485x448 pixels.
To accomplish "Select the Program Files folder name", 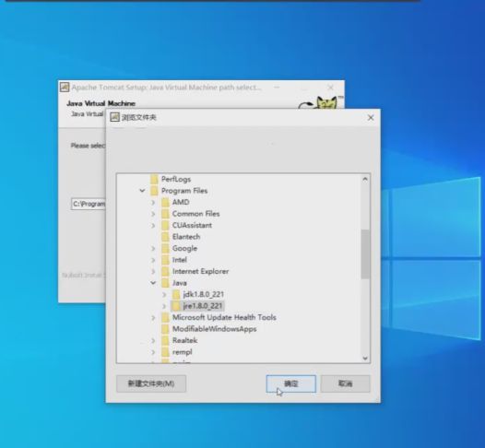I will [184, 191].
